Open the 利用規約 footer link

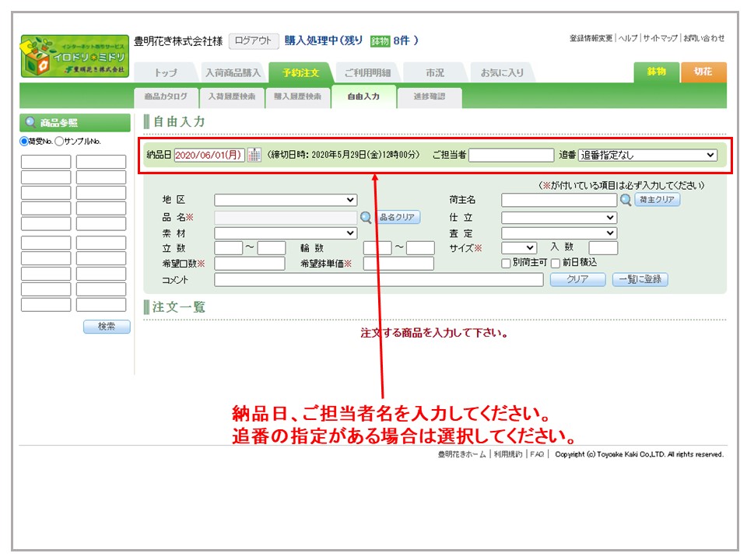pyautogui.click(x=507, y=454)
